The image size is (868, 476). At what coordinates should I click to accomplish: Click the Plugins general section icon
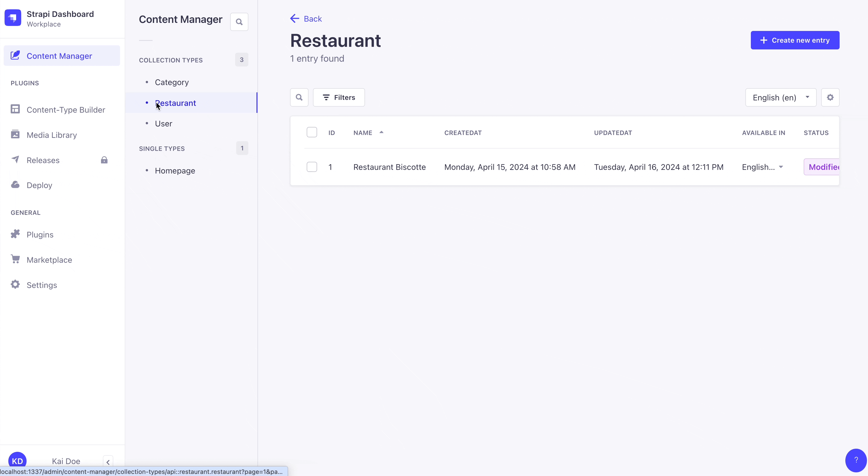[x=15, y=234]
